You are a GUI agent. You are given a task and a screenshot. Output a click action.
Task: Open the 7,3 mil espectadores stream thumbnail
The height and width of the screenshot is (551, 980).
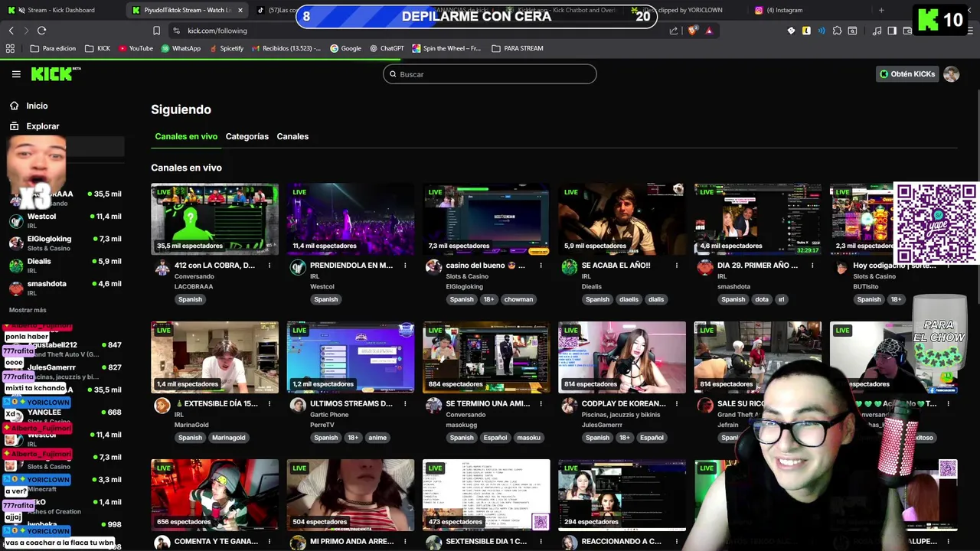coord(486,219)
